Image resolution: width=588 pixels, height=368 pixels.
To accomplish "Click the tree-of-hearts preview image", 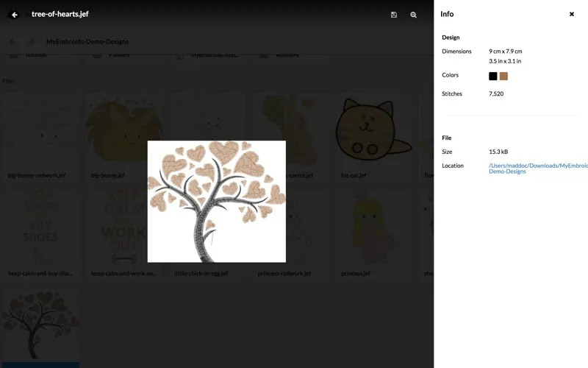I will tap(216, 202).
